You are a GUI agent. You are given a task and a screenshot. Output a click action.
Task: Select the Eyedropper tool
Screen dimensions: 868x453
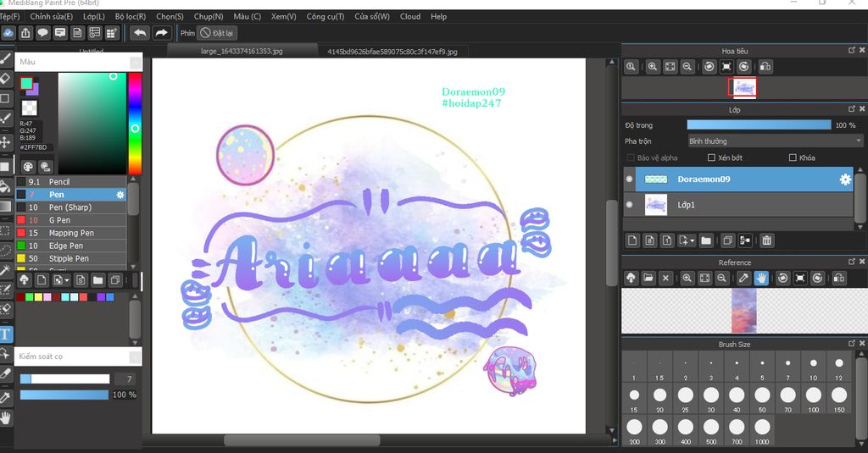[5, 397]
